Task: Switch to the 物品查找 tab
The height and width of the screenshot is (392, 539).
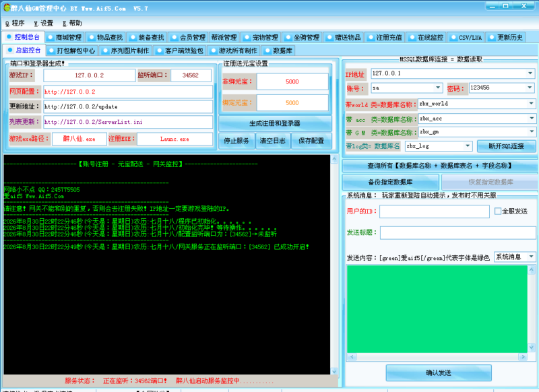Action: coord(106,37)
